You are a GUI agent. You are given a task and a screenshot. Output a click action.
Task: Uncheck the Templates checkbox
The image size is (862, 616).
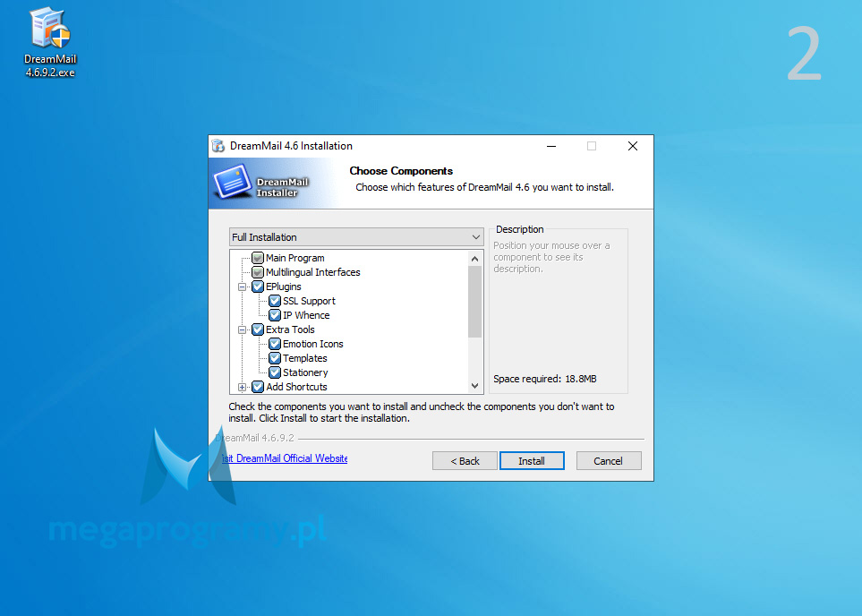pyautogui.click(x=275, y=358)
